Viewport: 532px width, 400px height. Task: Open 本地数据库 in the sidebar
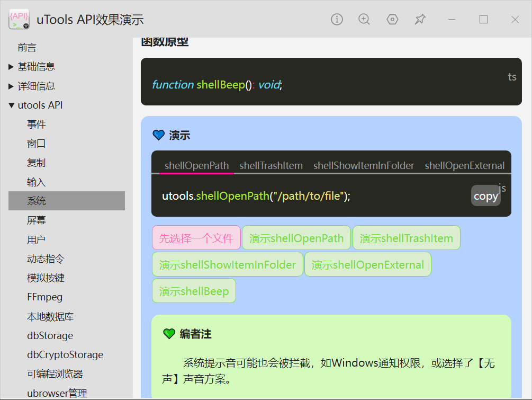coord(50,316)
